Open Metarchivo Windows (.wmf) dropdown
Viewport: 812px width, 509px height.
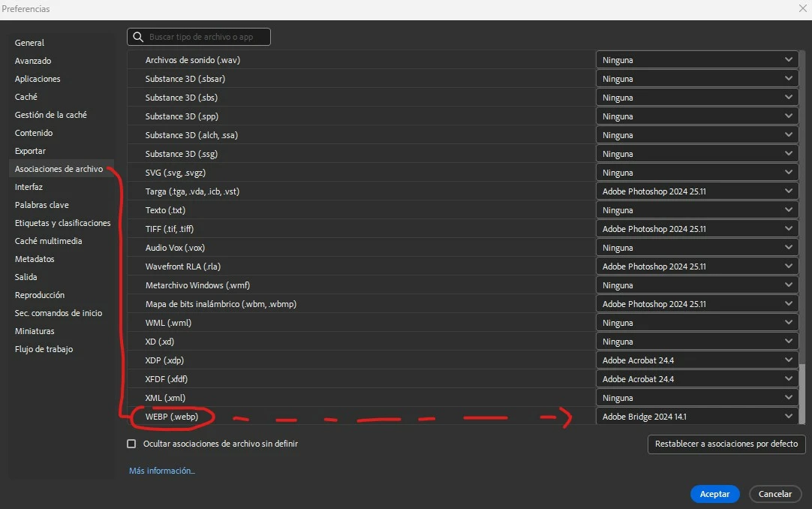[x=697, y=285]
